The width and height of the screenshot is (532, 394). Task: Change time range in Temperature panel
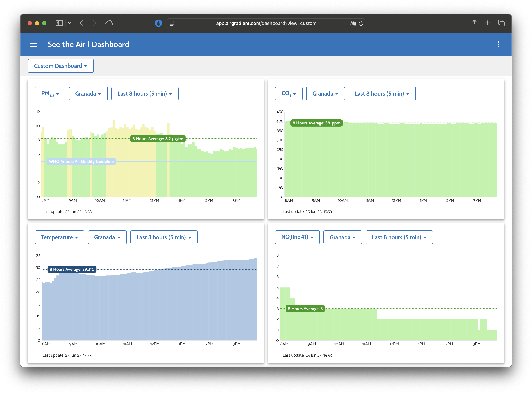[164, 237]
